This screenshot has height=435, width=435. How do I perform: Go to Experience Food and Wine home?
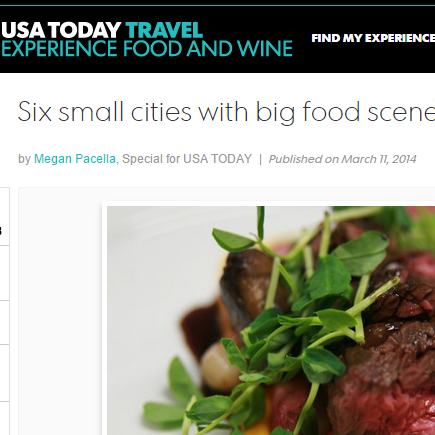click(x=147, y=49)
